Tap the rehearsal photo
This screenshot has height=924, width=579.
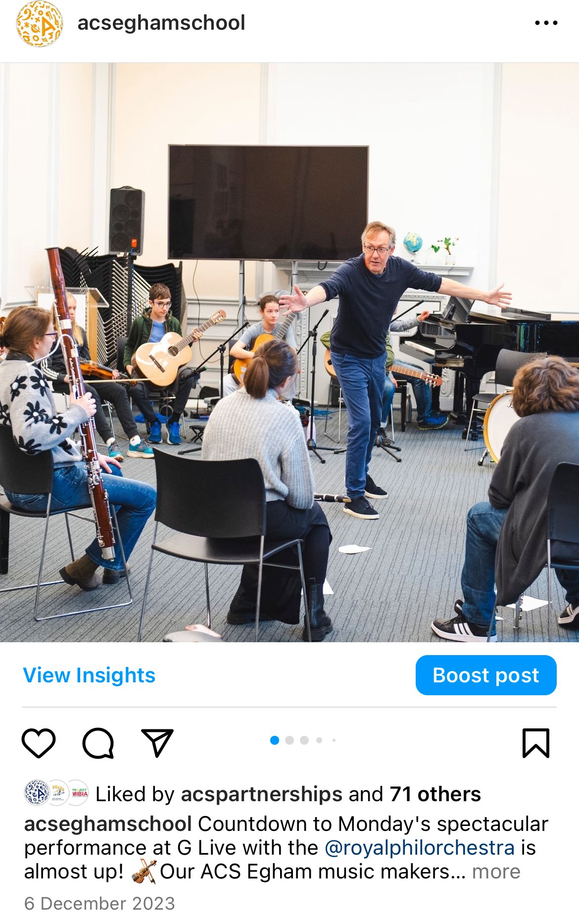(x=289, y=352)
